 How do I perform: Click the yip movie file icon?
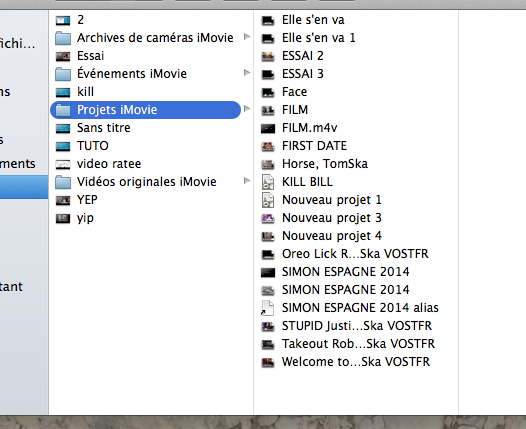[63, 218]
